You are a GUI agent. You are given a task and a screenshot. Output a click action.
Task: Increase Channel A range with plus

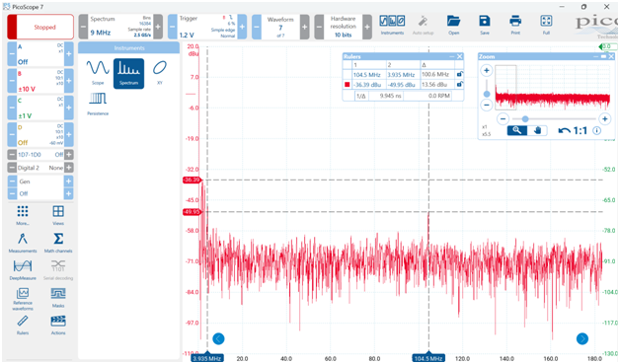(x=69, y=53)
